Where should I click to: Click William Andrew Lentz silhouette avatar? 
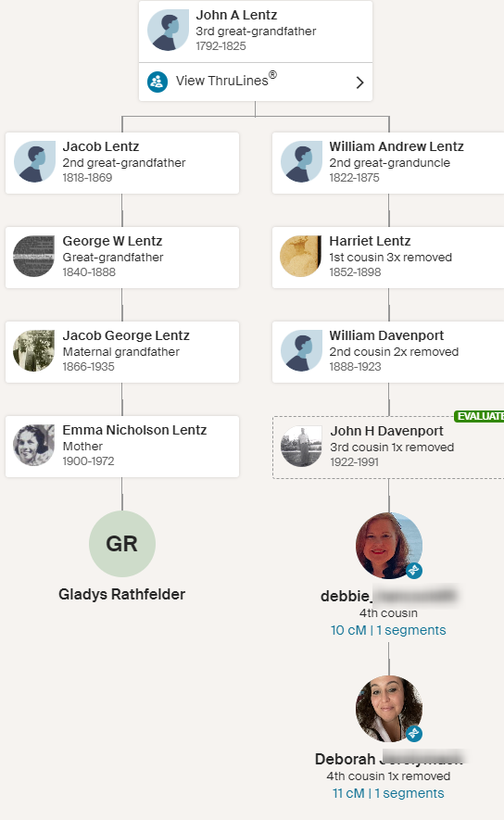coord(301,161)
